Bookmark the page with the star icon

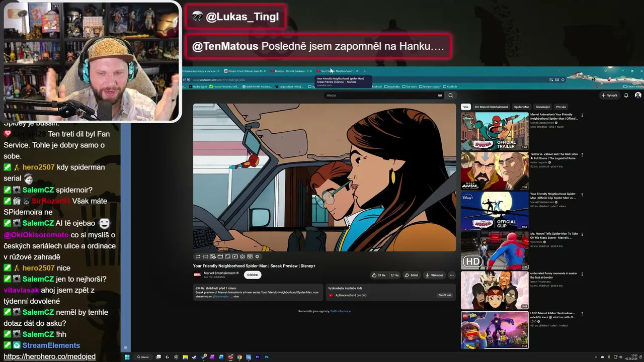pyautogui.click(x=562, y=79)
